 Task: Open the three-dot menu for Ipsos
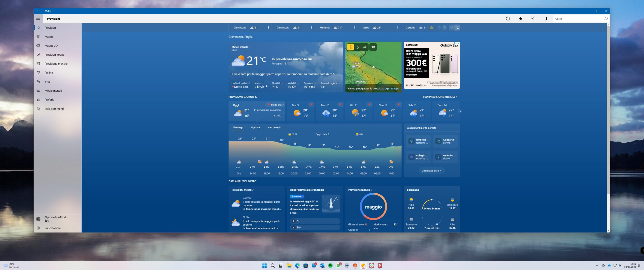coord(398,28)
